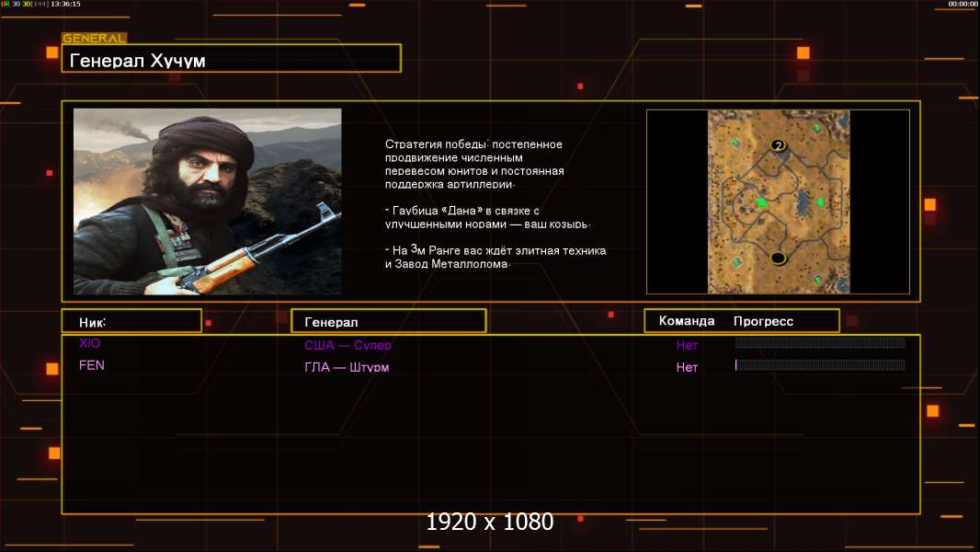Image resolution: width=980 pixels, height=552 pixels.
Task: Click the large central green marker on minimap
Action: tap(761, 201)
